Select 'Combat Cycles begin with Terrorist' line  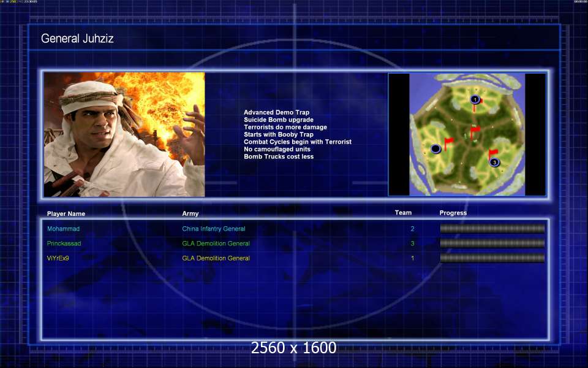click(298, 142)
